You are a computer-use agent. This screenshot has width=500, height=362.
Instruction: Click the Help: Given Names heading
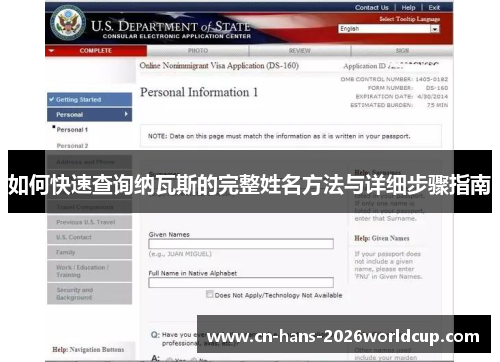click(382, 238)
